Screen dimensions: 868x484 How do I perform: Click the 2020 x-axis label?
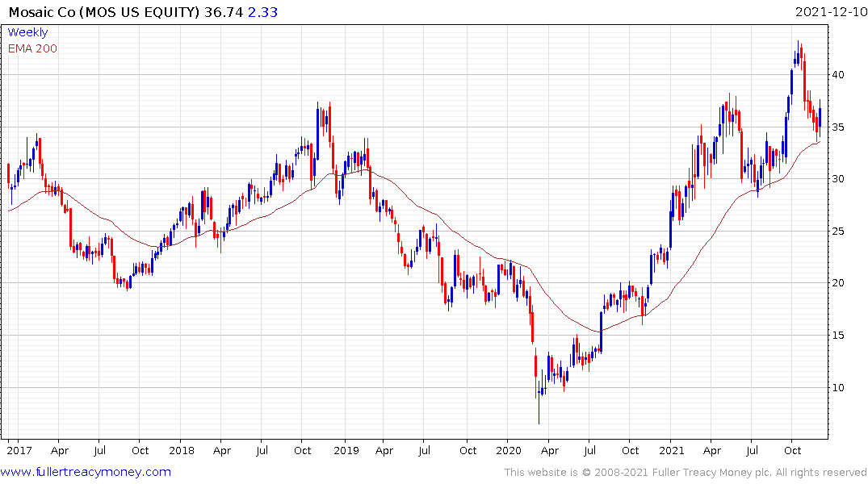pyautogui.click(x=508, y=450)
